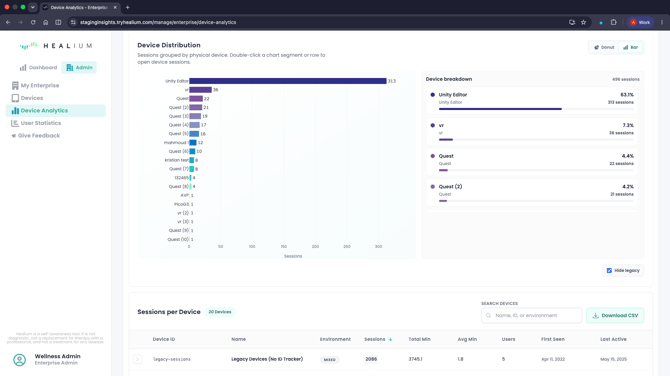Click the Give Feedback megaphone icon
The image size is (670, 376).
(14, 135)
